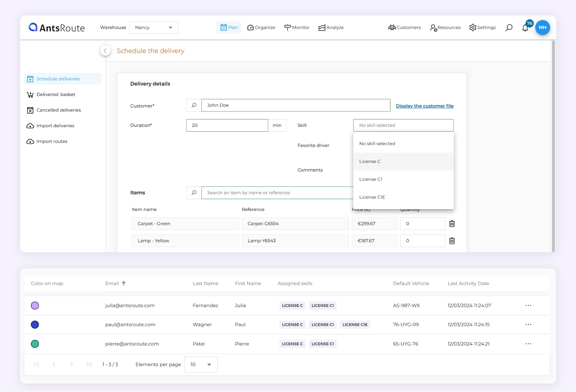Click the MH user avatar
This screenshot has height=392, width=576.
coord(542,28)
